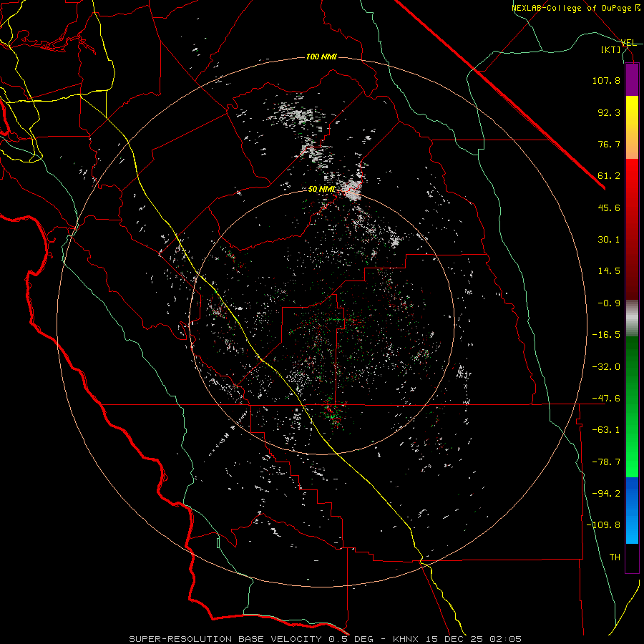Select the -32.0 scale value
This screenshot has width=644, height=644.
point(606,367)
